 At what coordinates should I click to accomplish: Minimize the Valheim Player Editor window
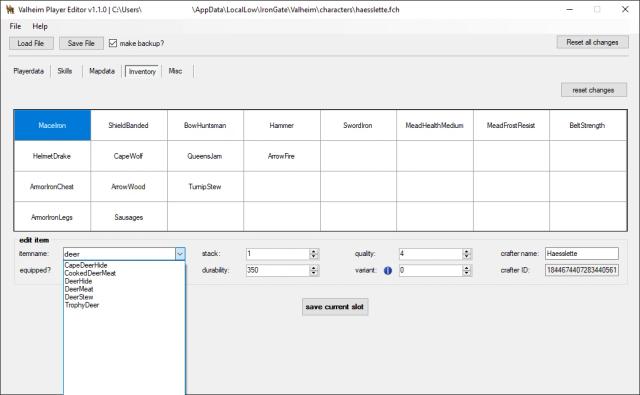point(569,9)
